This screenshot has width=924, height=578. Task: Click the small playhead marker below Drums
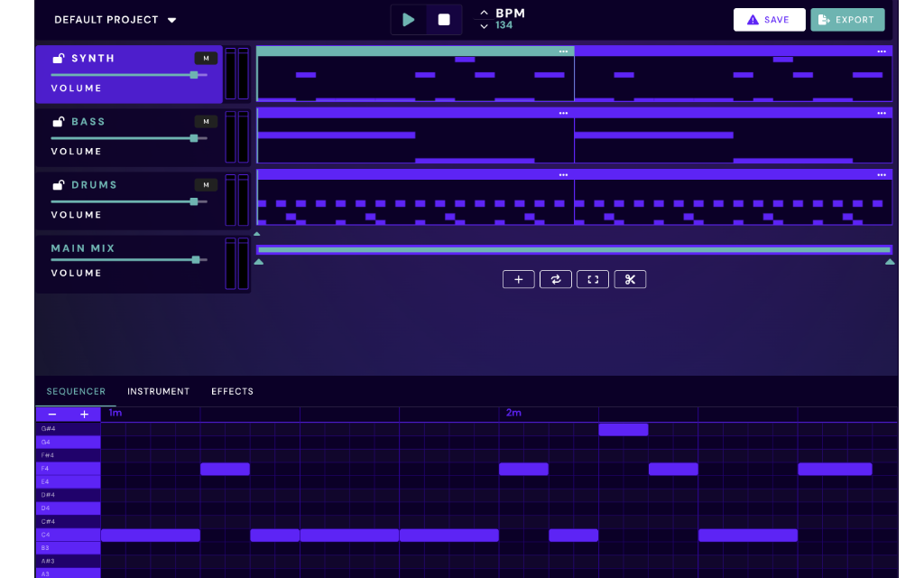pyautogui.click(x=257, y=234)
